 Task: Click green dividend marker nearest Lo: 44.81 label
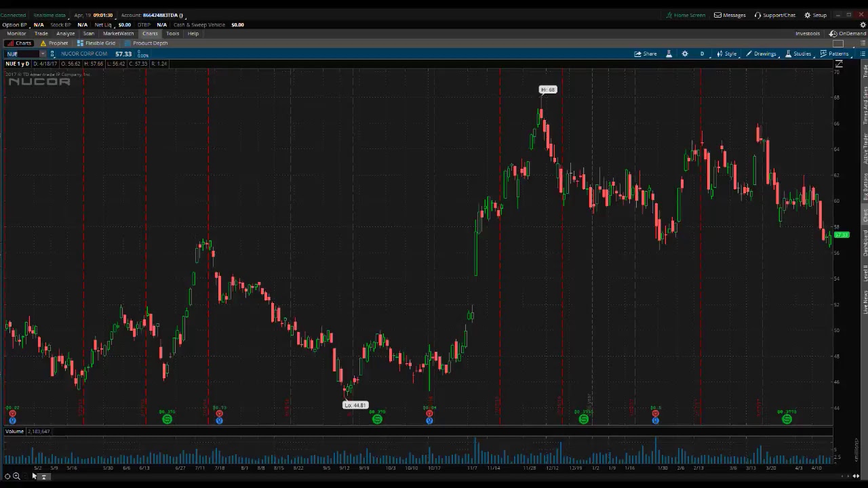click(377, 420)
